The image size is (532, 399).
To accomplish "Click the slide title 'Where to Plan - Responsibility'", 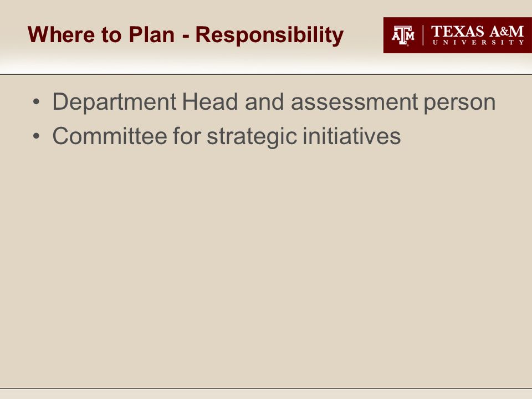I will point(186,35).
